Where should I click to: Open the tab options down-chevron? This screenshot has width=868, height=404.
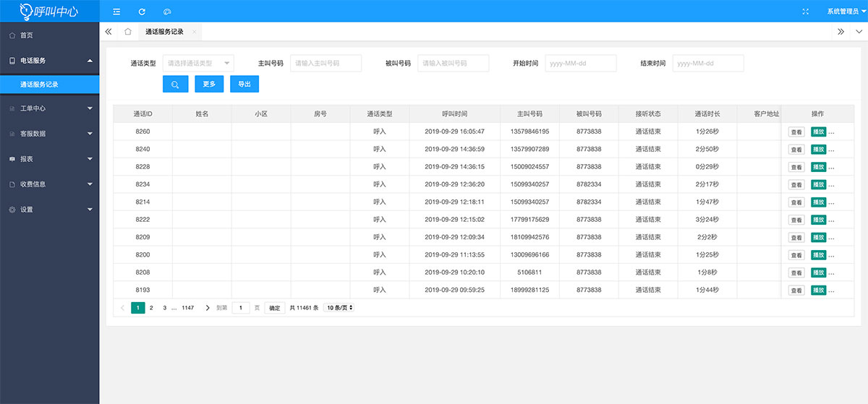click(x=858, y=32)
